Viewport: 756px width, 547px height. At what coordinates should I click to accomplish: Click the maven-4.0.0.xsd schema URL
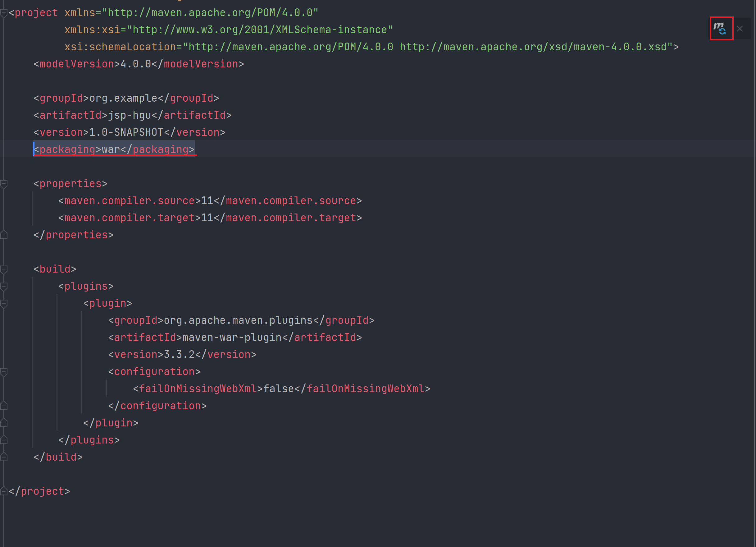click(x=533, y=47)
